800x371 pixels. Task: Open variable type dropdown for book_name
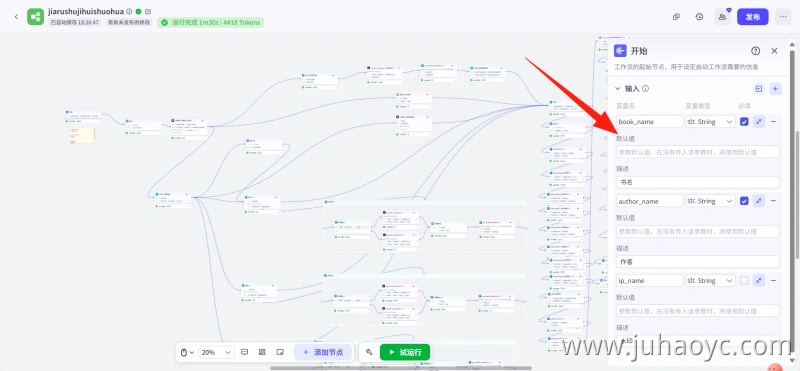[x=711, y=121]
